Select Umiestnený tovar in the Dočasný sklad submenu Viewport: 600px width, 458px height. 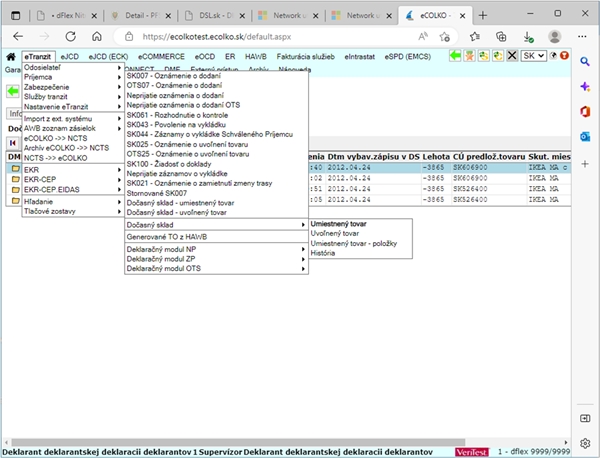(338, 224)
